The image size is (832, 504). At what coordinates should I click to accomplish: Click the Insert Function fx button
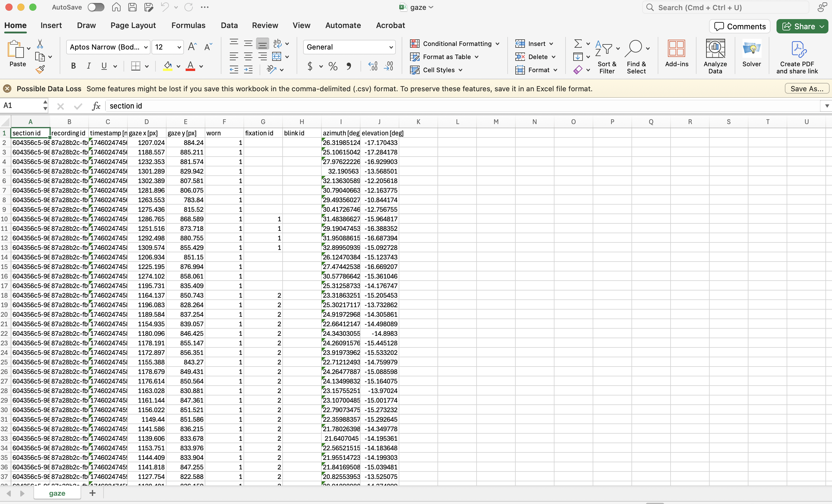tap(96, 106)
